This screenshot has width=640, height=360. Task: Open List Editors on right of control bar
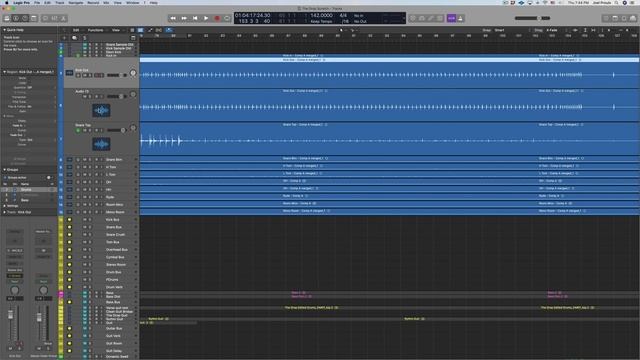(x=606, y=18)
